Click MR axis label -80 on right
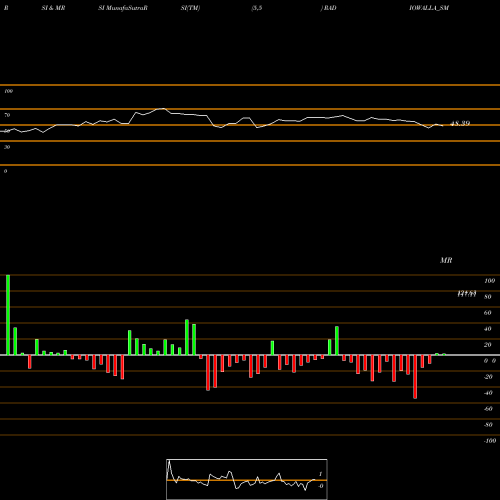Screen dimensions: 500x500 pyautogui.click(x=488, y=425)
